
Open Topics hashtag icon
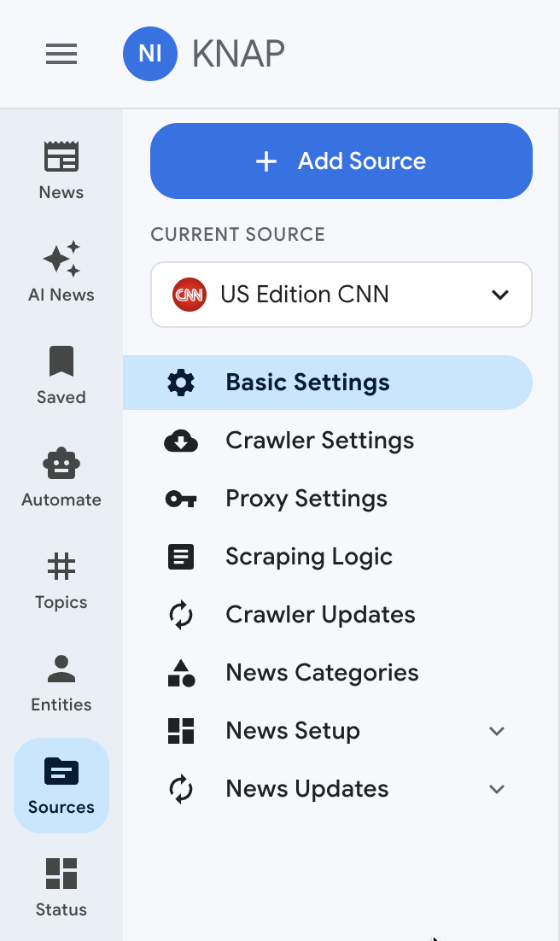(x=61, y=567)
